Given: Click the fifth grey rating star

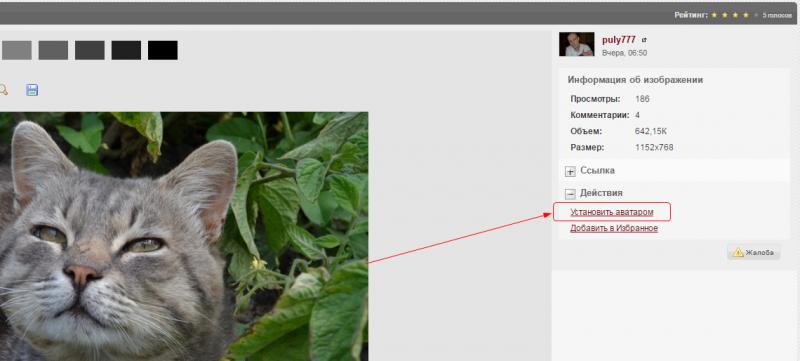Looking at the screenshot, I should click(756, 15).
